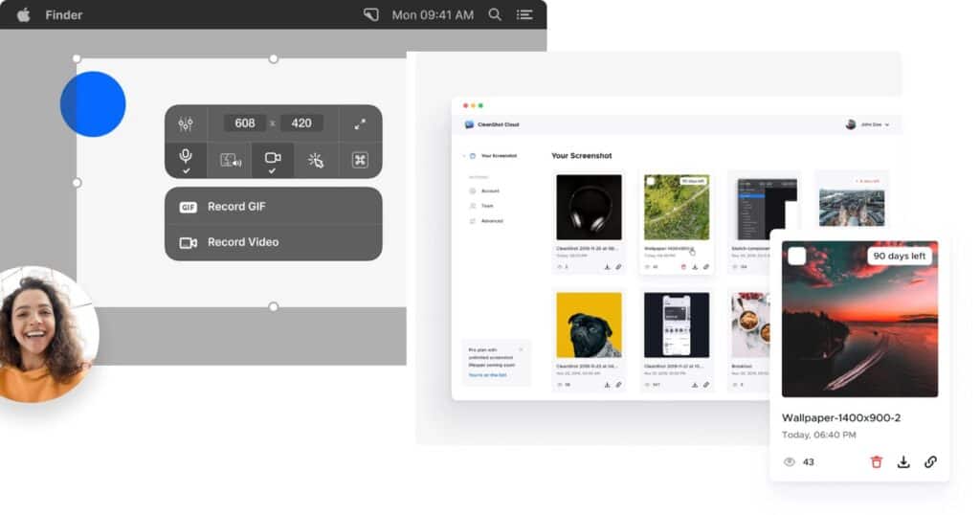Open the Apple menu
This screenshot has height=515, width=980.
[23, 14]
